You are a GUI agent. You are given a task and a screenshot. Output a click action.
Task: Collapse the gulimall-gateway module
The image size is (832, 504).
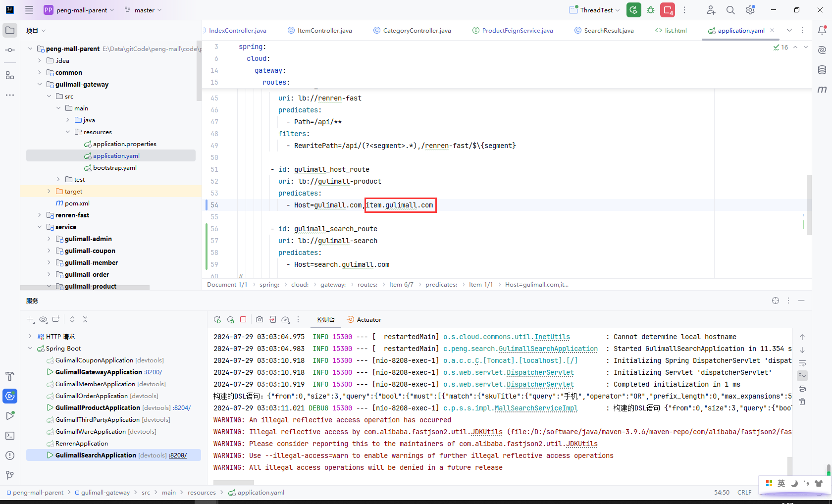tap(40, 84)
